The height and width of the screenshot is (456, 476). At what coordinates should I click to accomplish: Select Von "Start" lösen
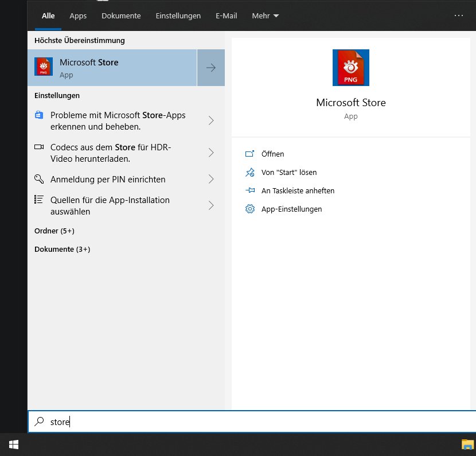point(289,173)
